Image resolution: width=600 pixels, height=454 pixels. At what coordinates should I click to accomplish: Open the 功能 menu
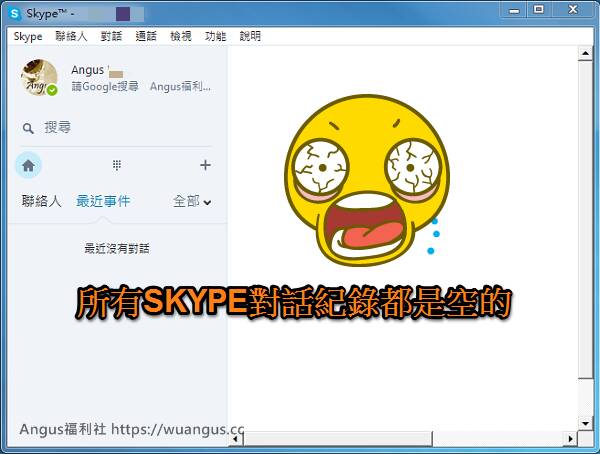tap(215, 36)
